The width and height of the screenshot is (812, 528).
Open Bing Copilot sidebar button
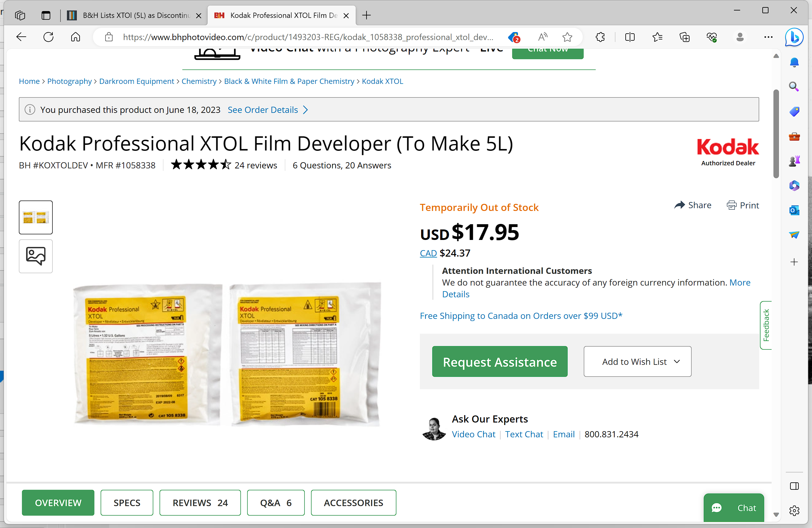794,37
